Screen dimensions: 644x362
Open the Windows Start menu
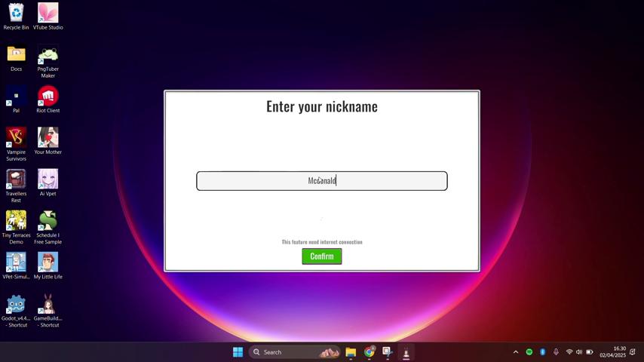(238, 352)
